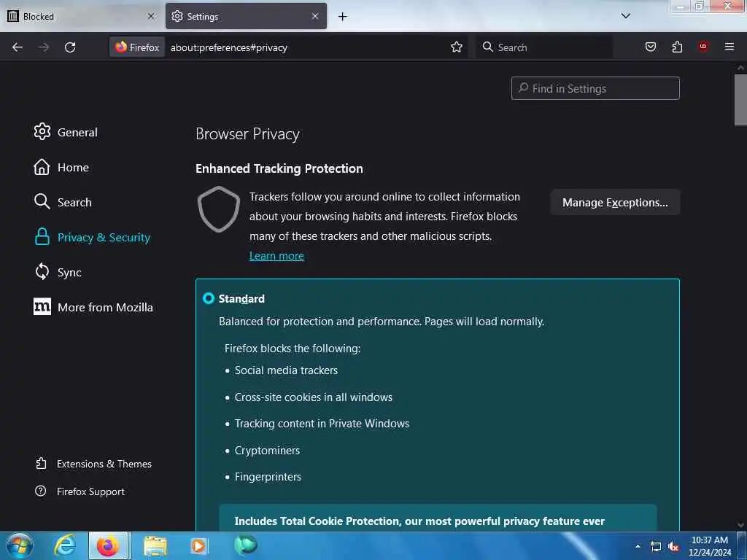Click the Browser Privacy heading

(247, 134)
